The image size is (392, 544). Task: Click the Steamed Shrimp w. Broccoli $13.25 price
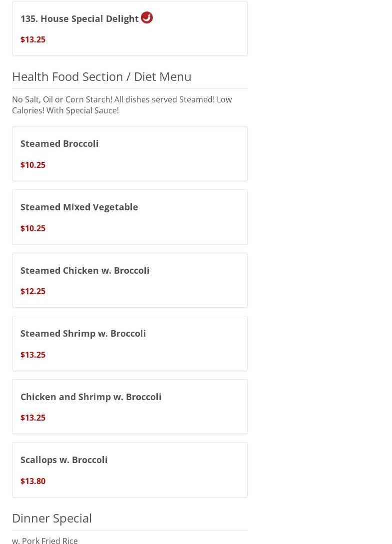point(33,355)
